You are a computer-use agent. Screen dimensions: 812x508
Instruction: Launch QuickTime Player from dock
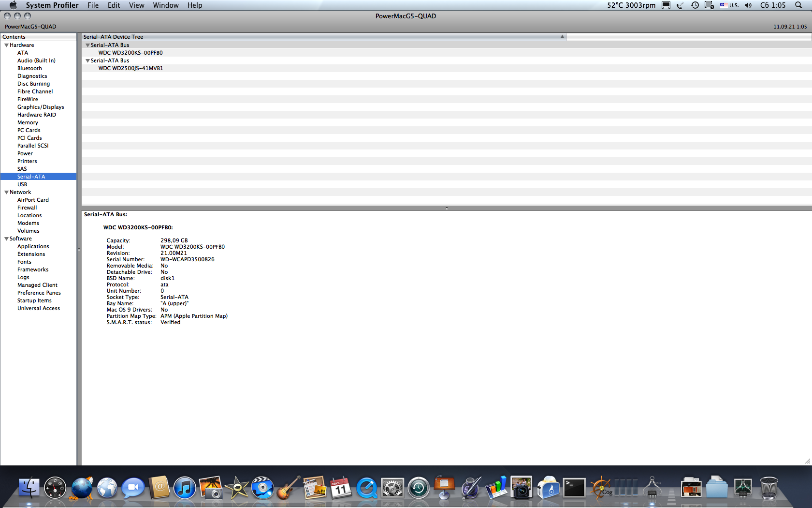click(x=367, y=488)
